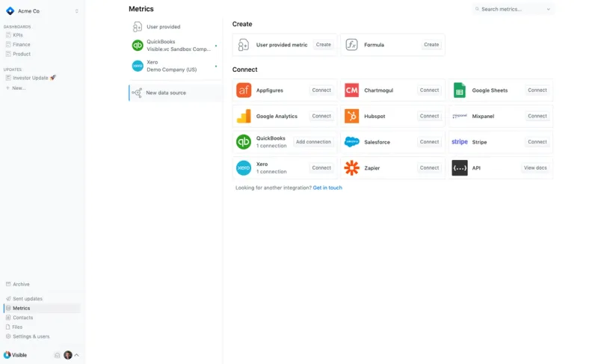Connect Salesforce integration
The height and width of the screenshot is (364, 598).
pos(429,142)
